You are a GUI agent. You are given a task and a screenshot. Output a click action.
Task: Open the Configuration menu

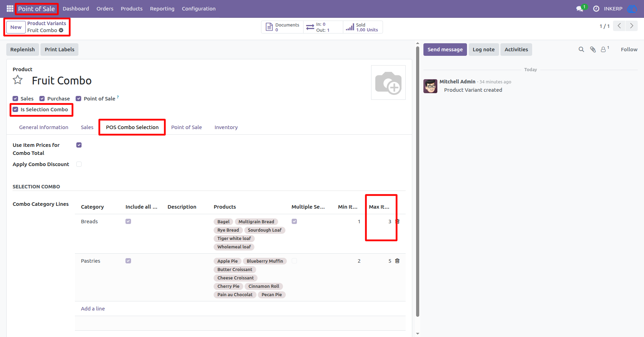point(199,9)
